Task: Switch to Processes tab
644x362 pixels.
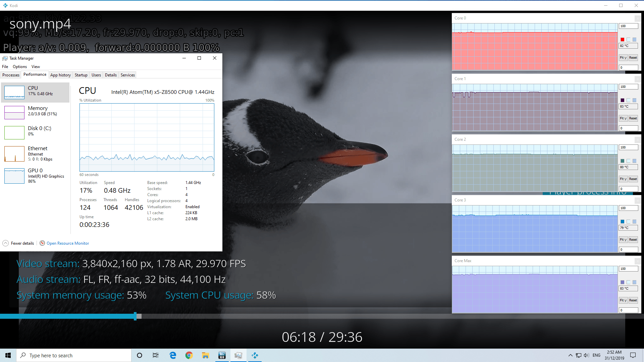Action: pos(11,75)
